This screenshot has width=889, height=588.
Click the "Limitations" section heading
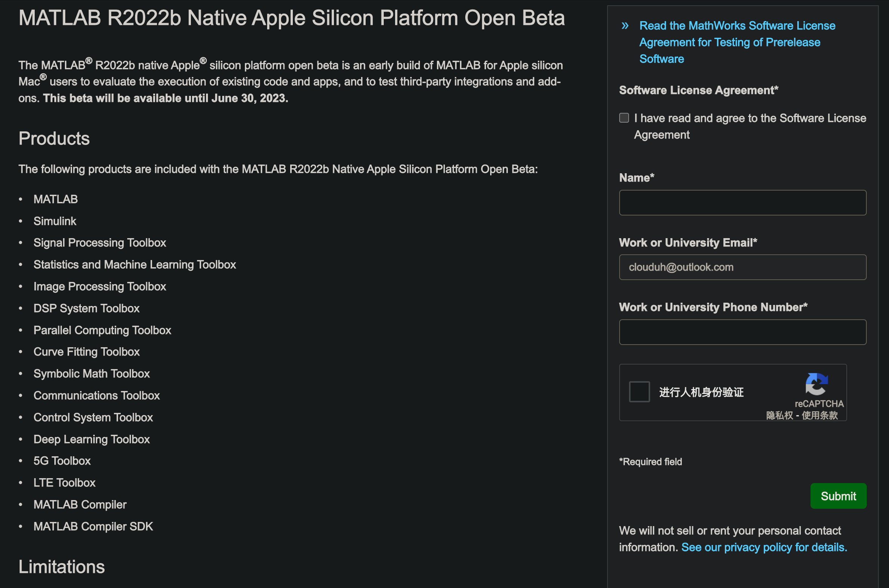62,567
